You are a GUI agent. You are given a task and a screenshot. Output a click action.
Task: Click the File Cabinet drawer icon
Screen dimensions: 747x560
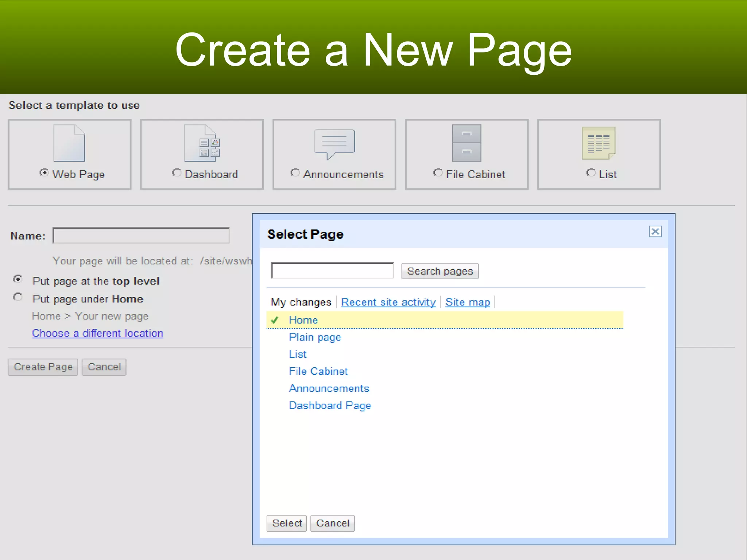tap(467, 143)
